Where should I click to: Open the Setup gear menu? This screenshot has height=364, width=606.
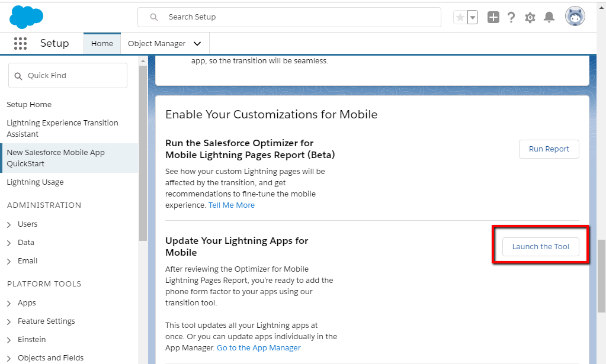tap(530, 17)
